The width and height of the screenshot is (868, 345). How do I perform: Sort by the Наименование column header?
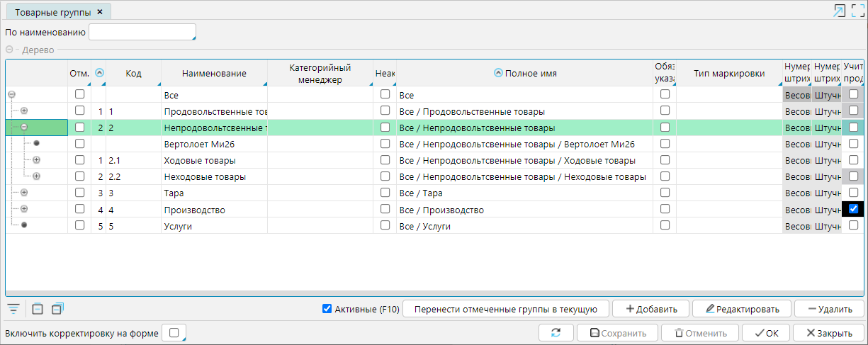coord(214,73)
